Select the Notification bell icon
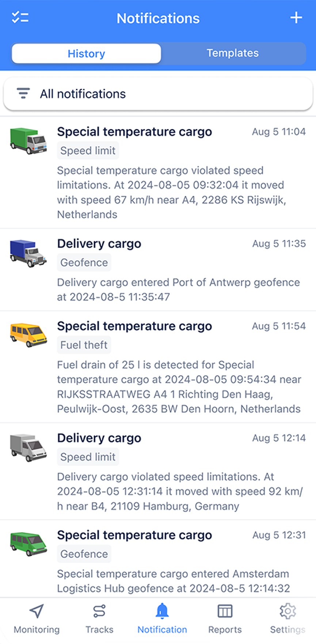316x644 pixels. click(x=162, y=611)
